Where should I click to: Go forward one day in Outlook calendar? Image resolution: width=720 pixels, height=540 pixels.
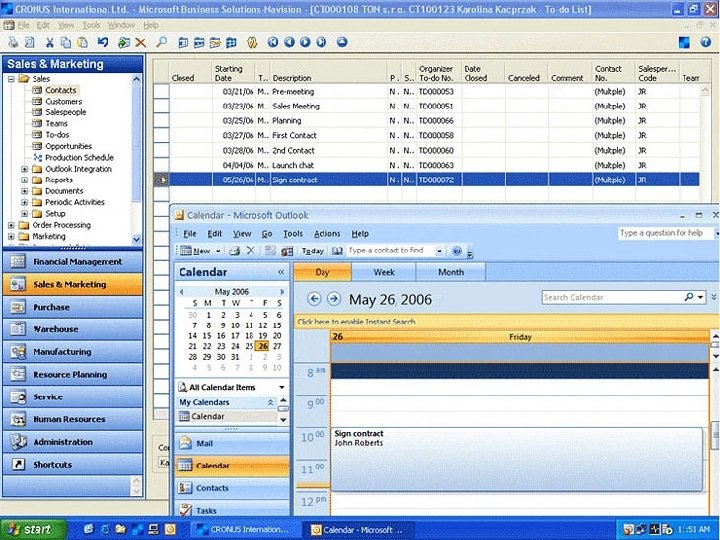point(334,299)
